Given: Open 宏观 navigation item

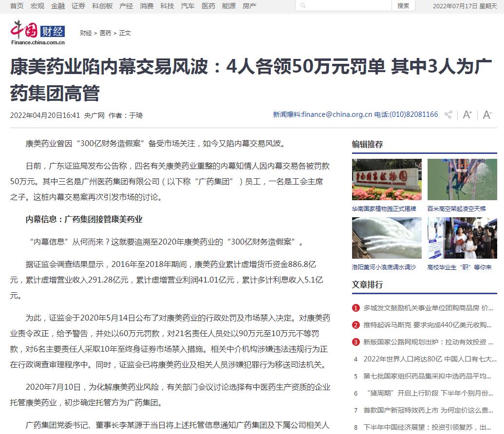Looking at the screenshot, I should click(x=37, y=6).
